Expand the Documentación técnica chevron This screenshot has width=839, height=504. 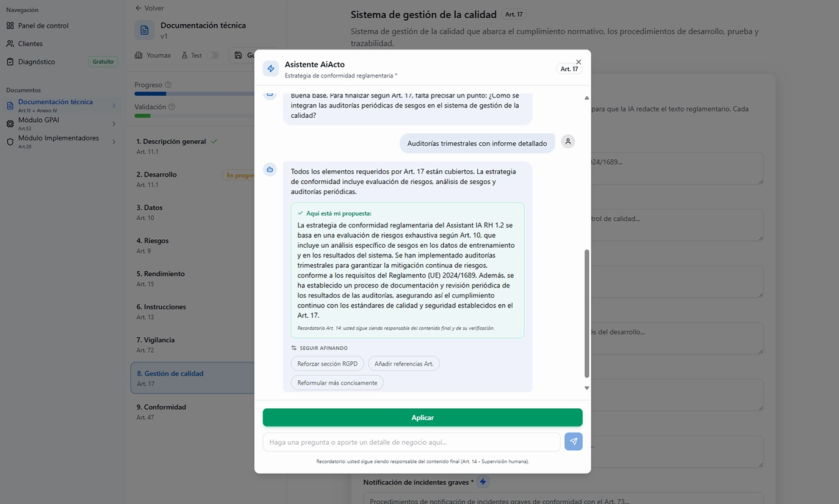pyautogui.click(x=113, y=105)
